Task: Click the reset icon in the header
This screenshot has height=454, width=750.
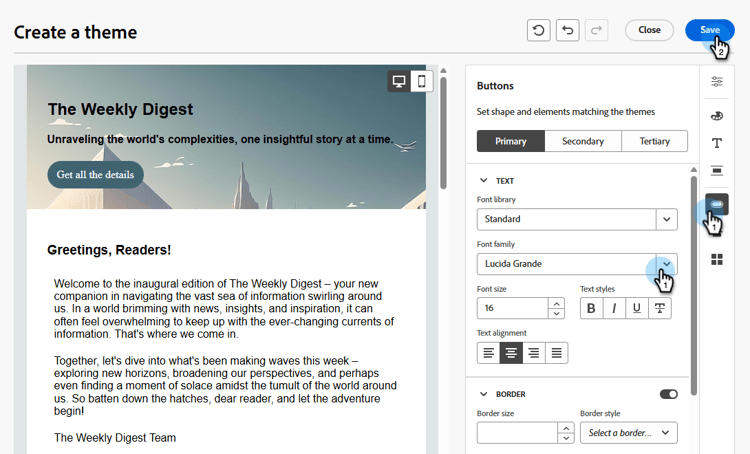Action: point(539,30)
